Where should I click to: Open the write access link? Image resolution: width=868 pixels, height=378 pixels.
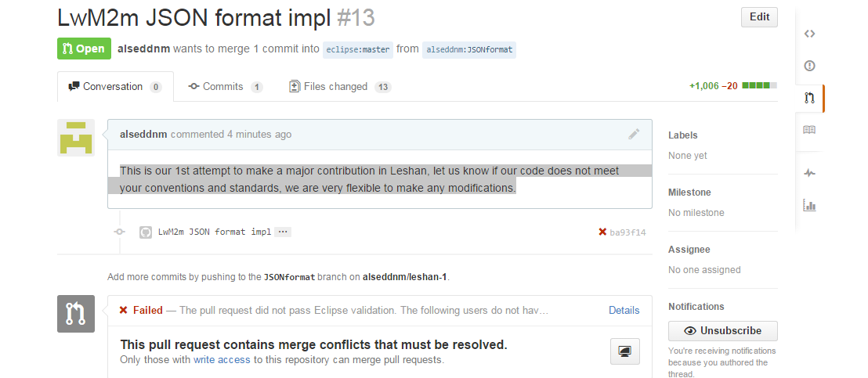click(222, 360)
